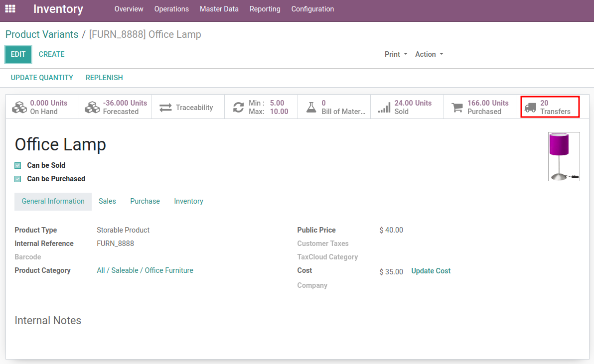Switch to the Purchase tab
The width and height of the screenshot is (594, 364).
coord(145,201)
